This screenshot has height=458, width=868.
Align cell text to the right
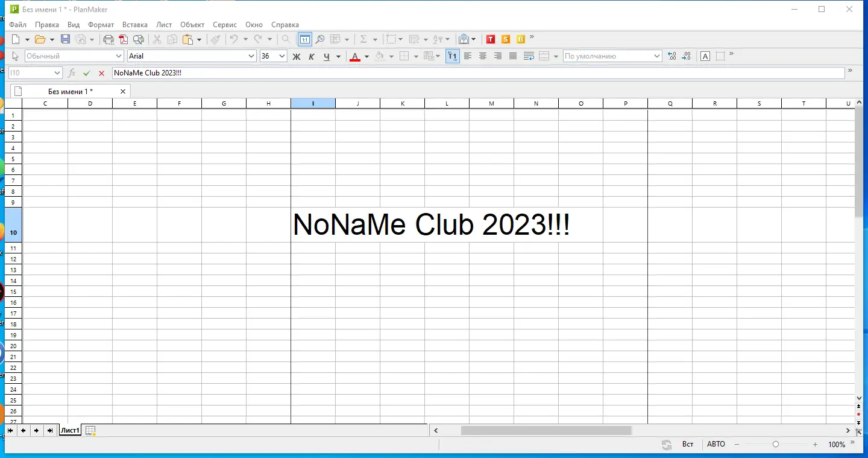point(498,56)
